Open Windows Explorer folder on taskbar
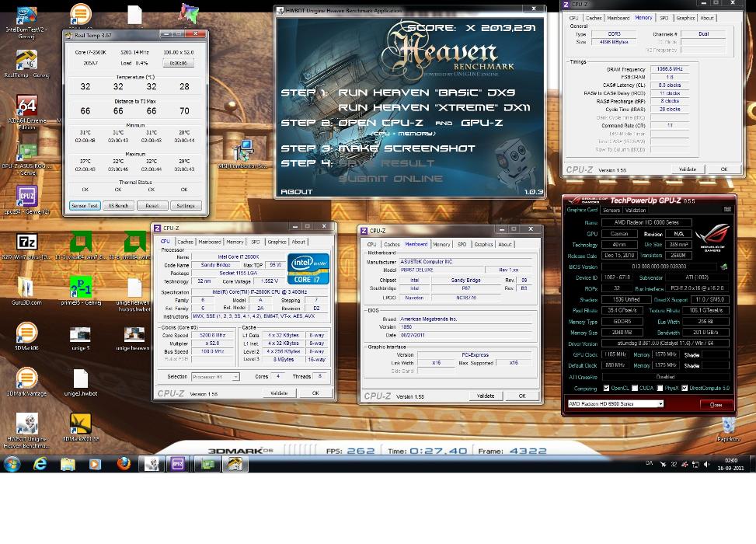 click(68, 464)
